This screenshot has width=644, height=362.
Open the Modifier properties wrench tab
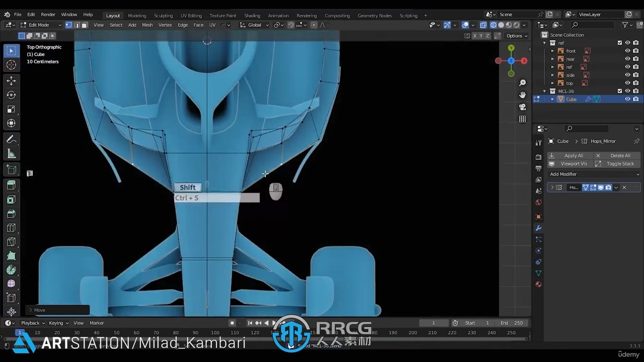point(538,228)
